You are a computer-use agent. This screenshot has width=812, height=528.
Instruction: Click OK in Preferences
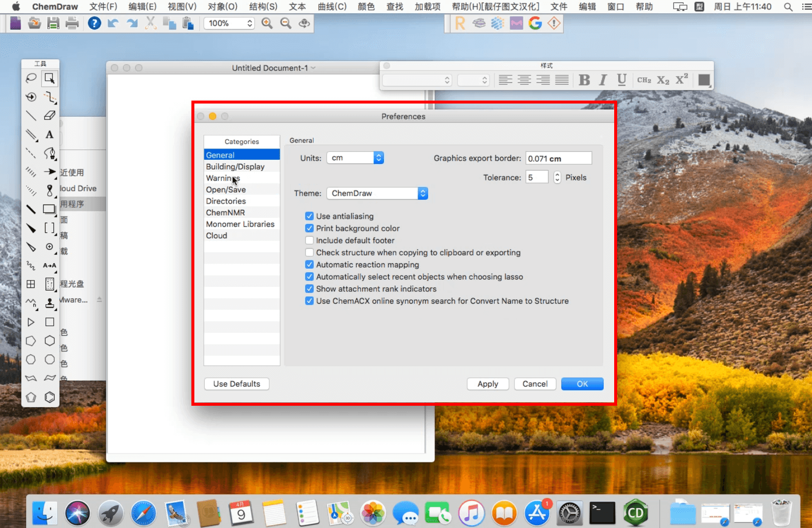click(583, 384)
